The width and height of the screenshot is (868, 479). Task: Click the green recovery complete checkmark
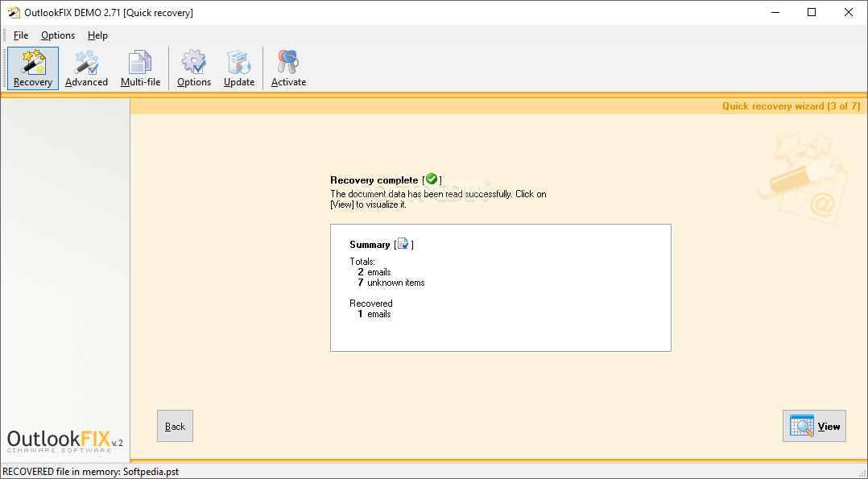[432, 179]
